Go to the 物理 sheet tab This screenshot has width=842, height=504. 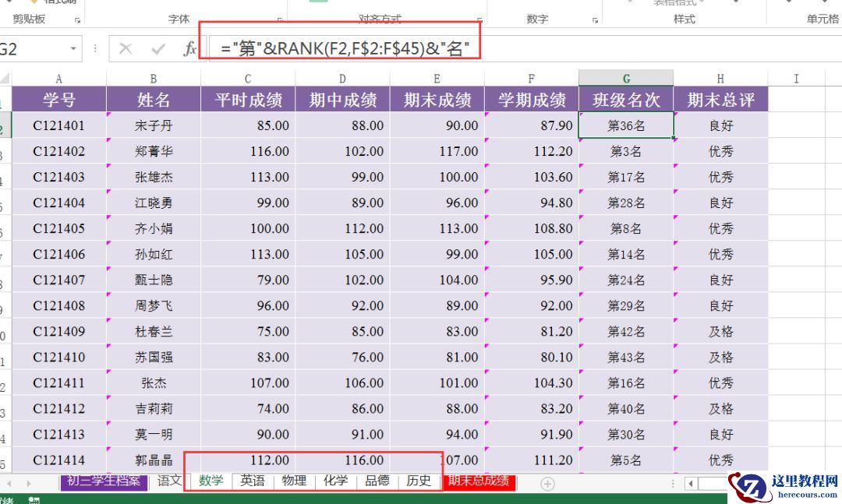[x=294, y=481]
